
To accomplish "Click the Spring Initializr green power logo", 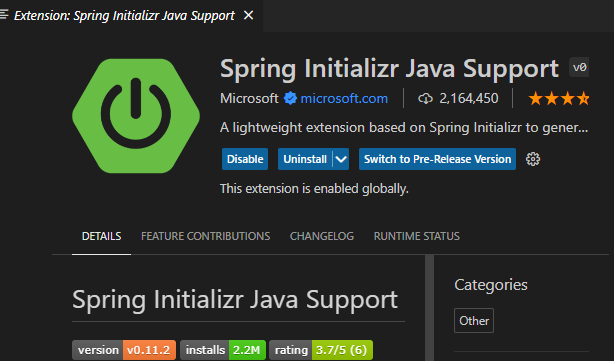I will (136, 116).
